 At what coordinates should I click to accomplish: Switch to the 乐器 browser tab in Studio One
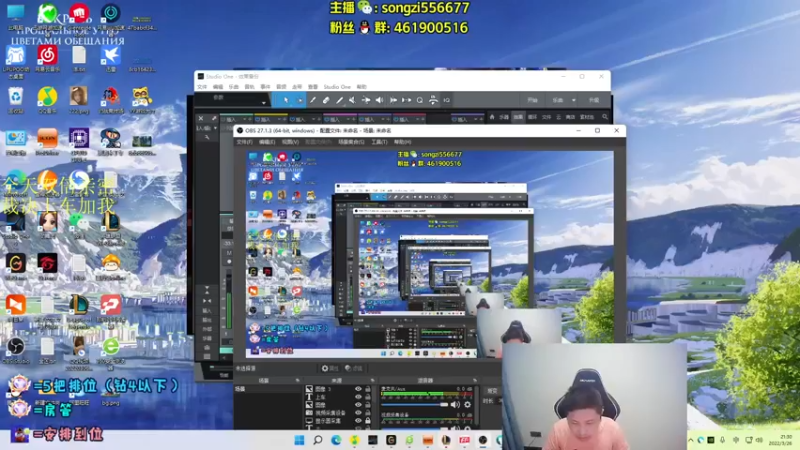[x=504, y=117]
